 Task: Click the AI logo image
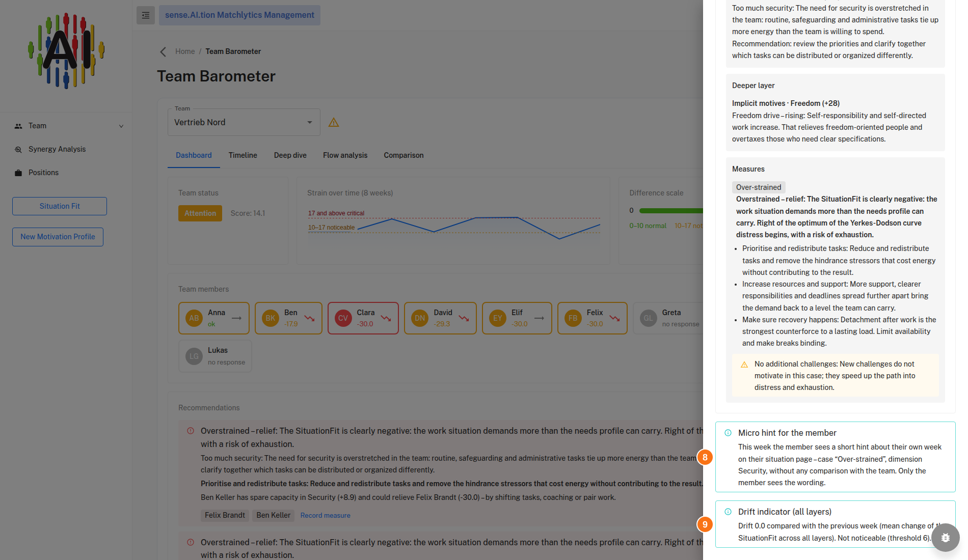(x=66, y=51)
